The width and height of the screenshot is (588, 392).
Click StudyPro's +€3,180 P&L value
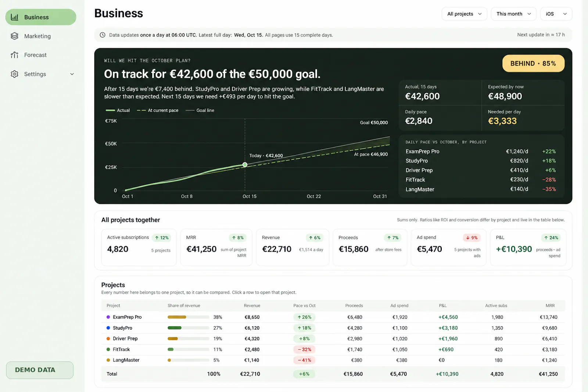click(448, 328)
